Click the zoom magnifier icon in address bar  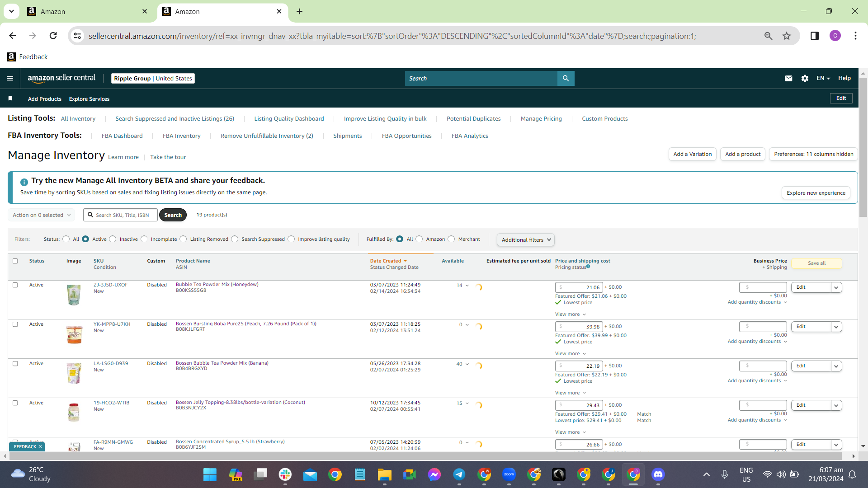pyautogui.click(x=768, y=36)
